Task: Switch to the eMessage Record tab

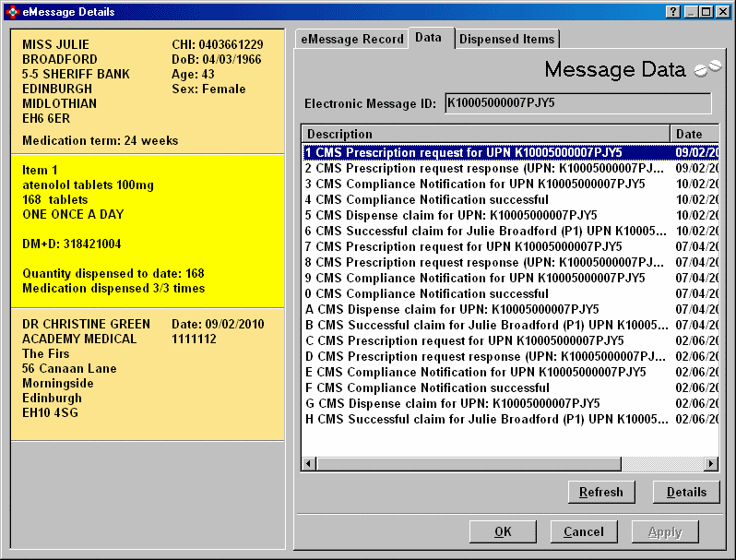Action: 352,39
